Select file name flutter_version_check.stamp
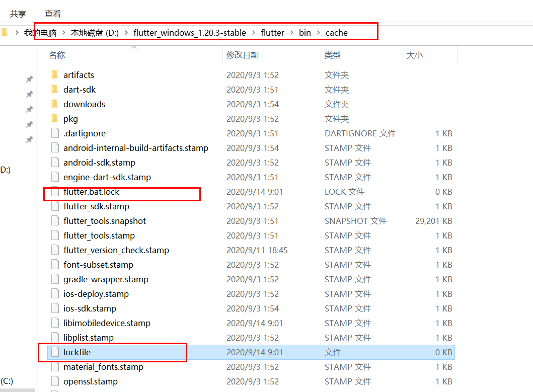533x392 pixels. (116, 250)
